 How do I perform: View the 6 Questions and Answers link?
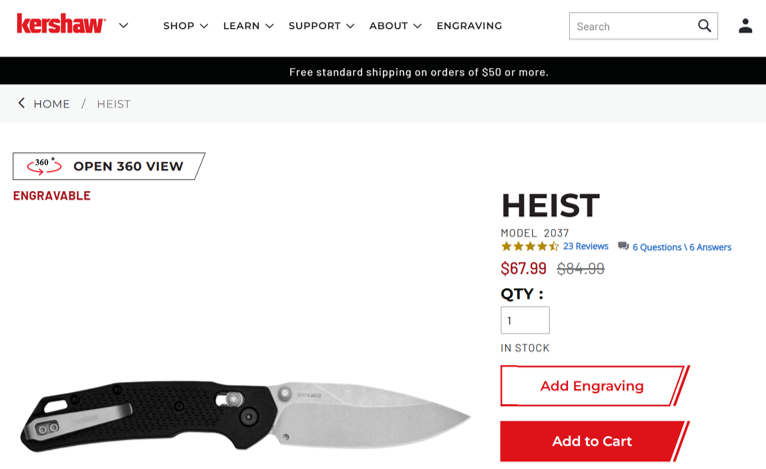[x=681, y=247]
